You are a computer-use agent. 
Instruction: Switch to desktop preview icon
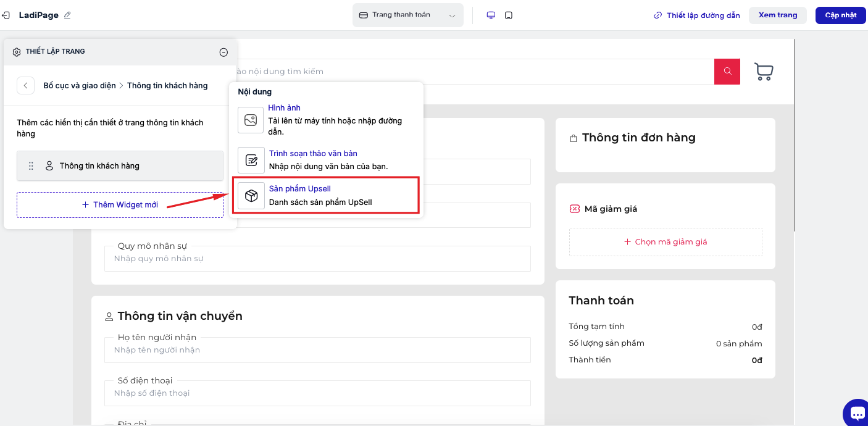click(x=491, y=15)
